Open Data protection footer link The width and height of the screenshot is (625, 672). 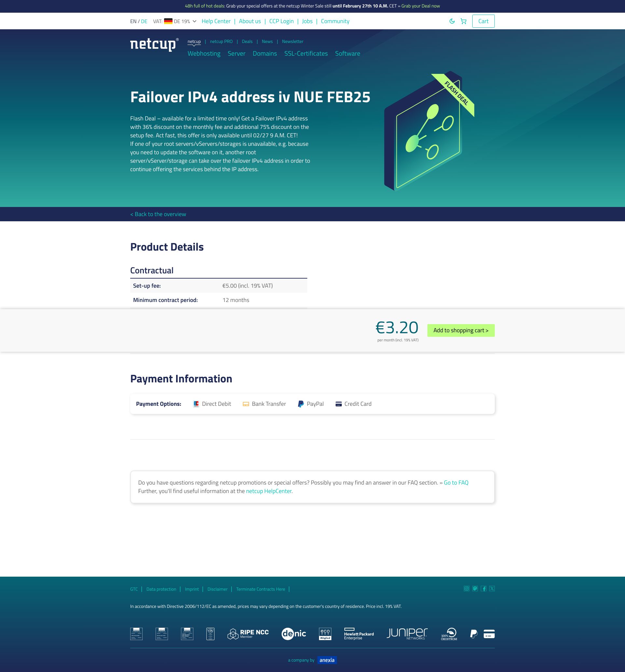tap(161, 589)
